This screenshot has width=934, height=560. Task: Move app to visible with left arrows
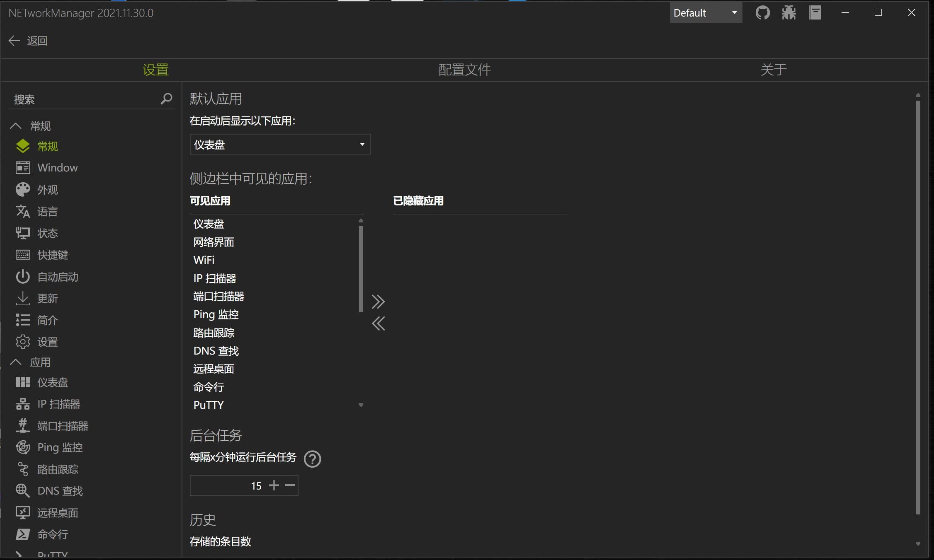[x=378, y=323]
